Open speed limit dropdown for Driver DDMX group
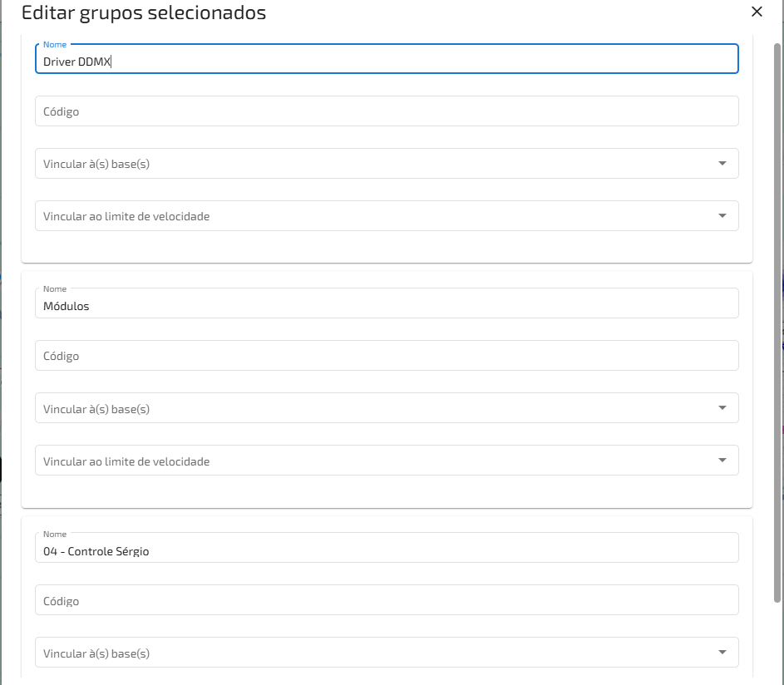This screenshot has width=784, height=685. tap(387, 216)
